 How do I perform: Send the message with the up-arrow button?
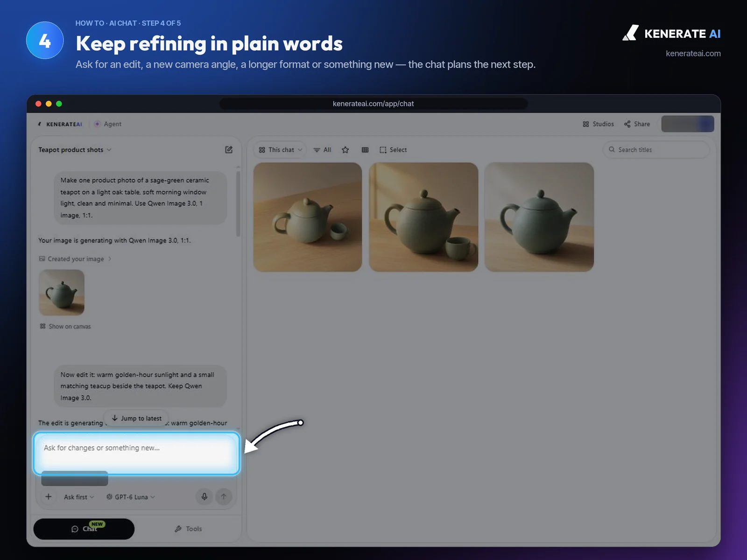[224, 497]
